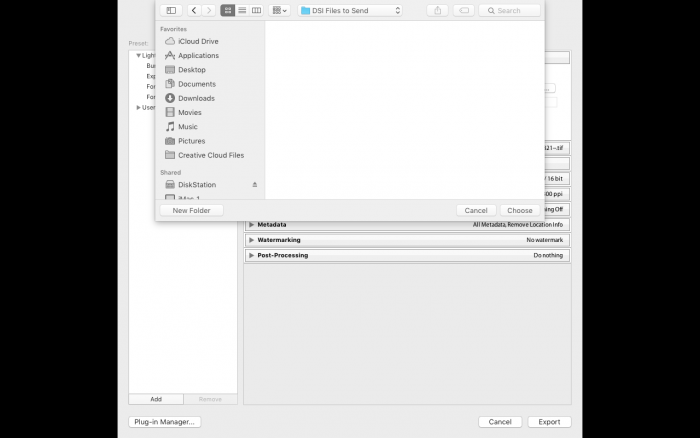Cancel the folder chooser dialog
This screenshot has width=700, height=438.
coord(476,210)
